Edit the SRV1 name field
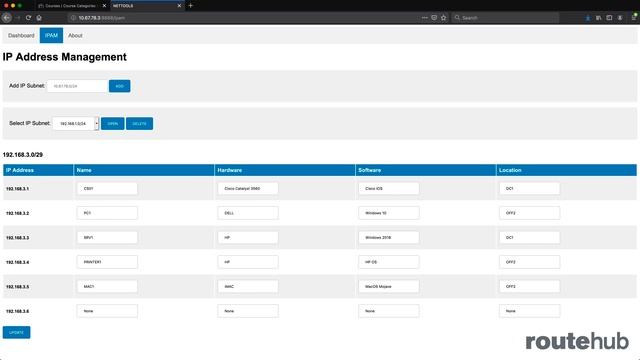The width and height of the screenshot is (640, 360). tap(107, 238)
